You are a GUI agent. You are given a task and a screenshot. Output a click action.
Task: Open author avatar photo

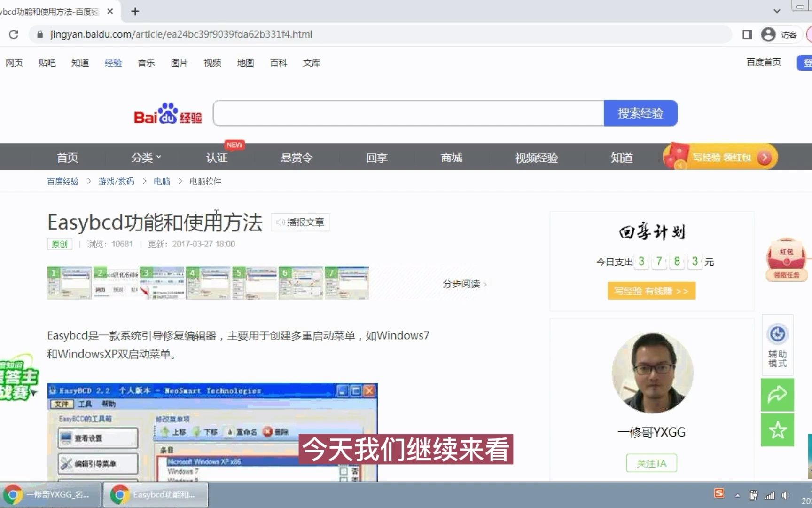tap(652, 373)
